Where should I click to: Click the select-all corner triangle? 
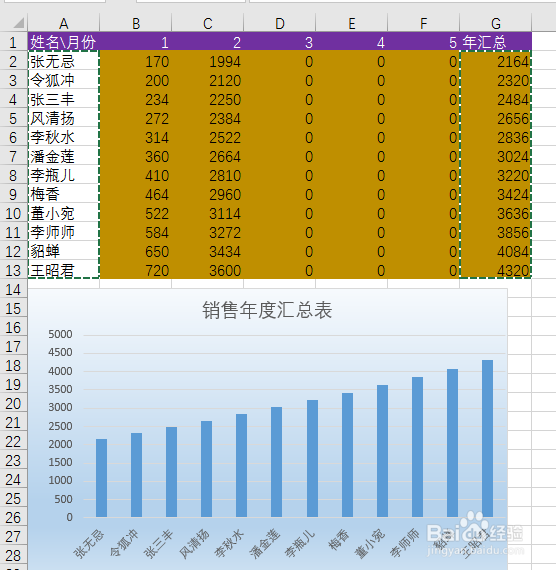[18, 23]
